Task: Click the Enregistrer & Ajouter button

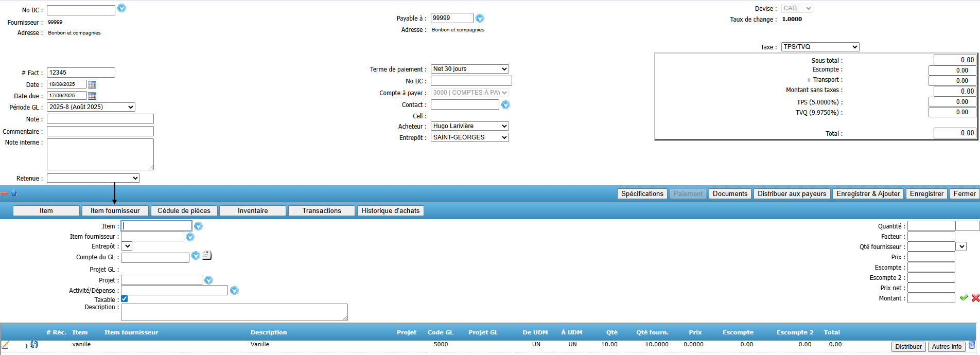Action: pos(868,194)
